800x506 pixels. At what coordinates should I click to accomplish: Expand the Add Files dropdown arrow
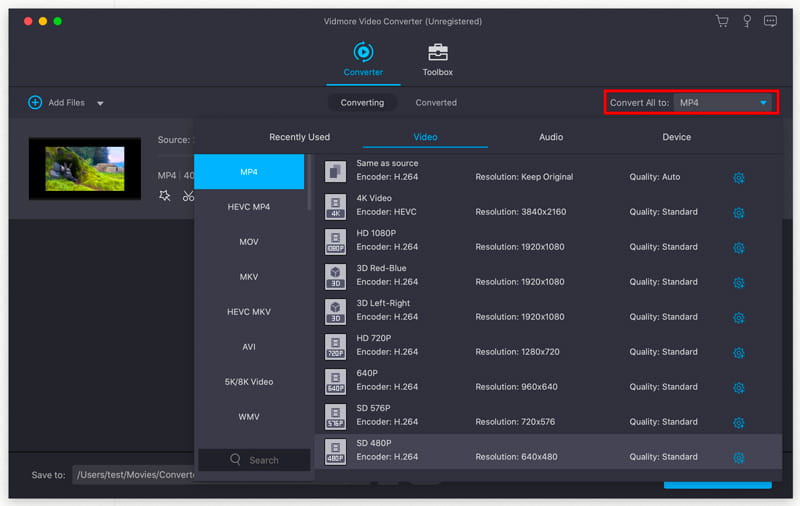pos(100,103)
